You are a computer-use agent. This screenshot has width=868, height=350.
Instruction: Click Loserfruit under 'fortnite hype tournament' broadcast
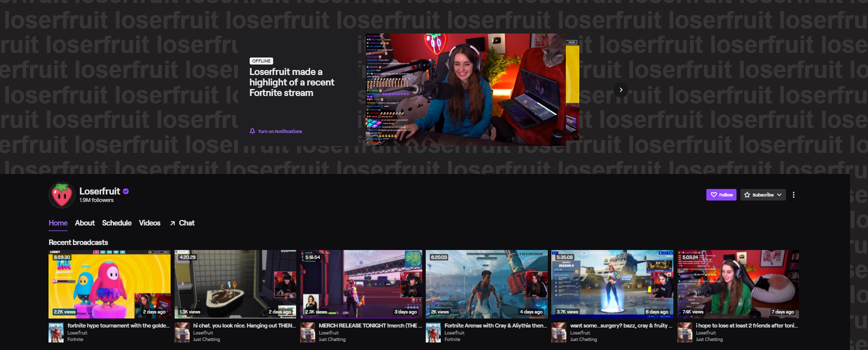[x=78, y=333]
